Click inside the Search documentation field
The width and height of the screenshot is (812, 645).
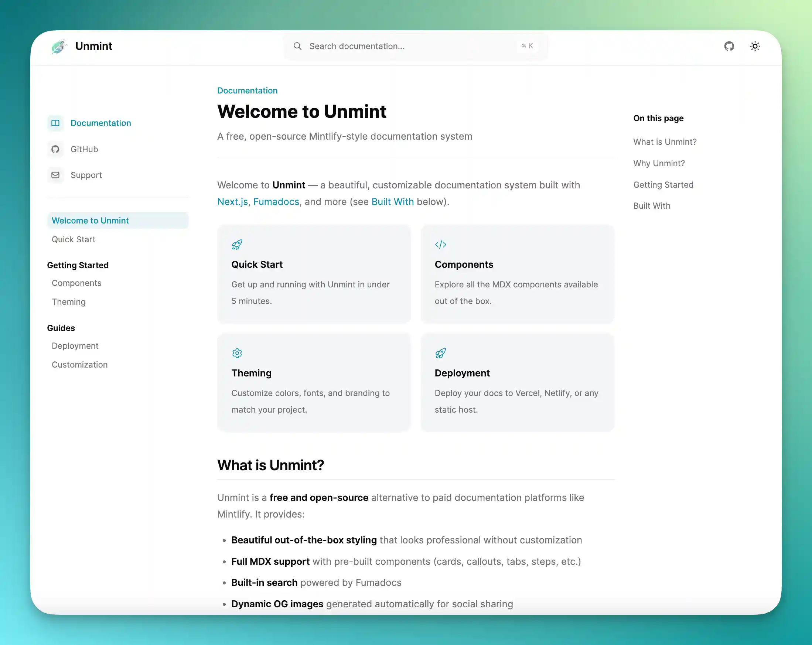click(376, 46)
